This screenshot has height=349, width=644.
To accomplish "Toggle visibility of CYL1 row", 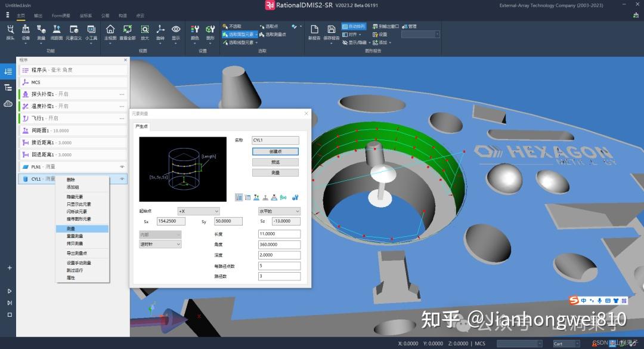I will click(x=122, y=179).
